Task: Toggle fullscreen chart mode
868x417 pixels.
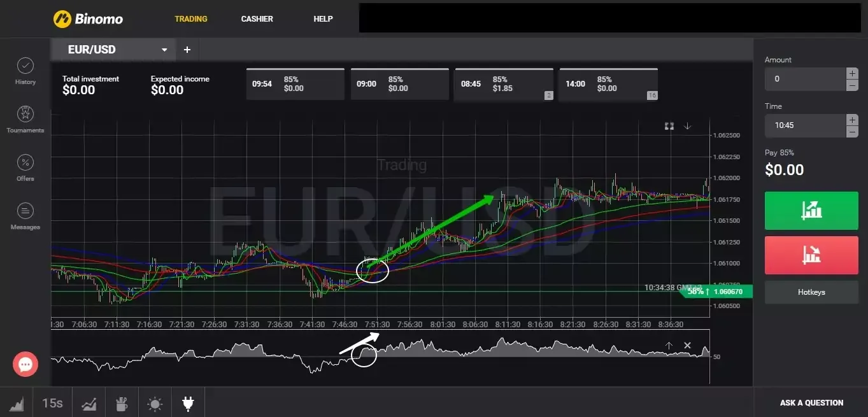Action: point(669,126)
